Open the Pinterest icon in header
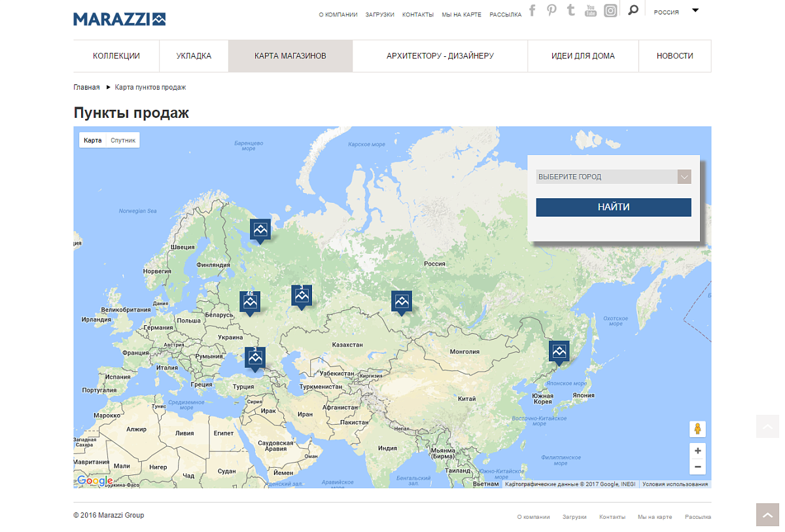Image resolution: width=785 pixels, height=532 pixels. tap(552, 10)
